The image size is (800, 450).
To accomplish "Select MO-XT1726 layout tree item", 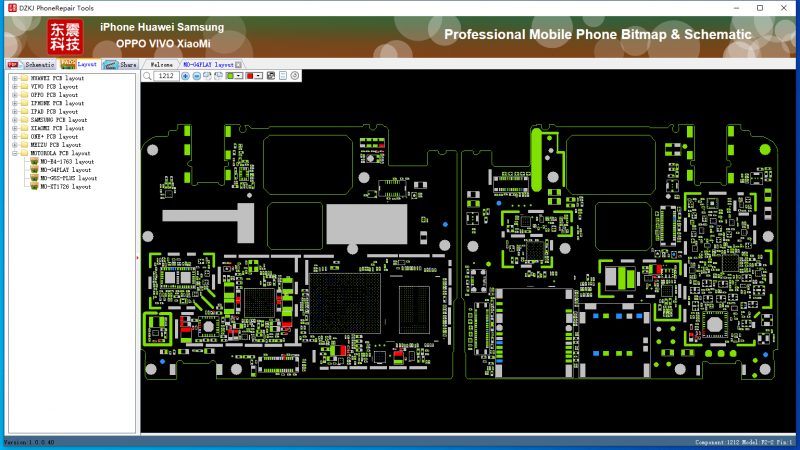I will (x=65, y=187).
